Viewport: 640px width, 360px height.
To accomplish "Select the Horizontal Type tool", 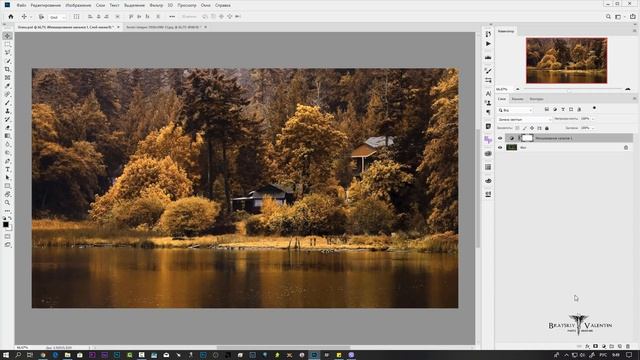I will (x=7, y=169).
